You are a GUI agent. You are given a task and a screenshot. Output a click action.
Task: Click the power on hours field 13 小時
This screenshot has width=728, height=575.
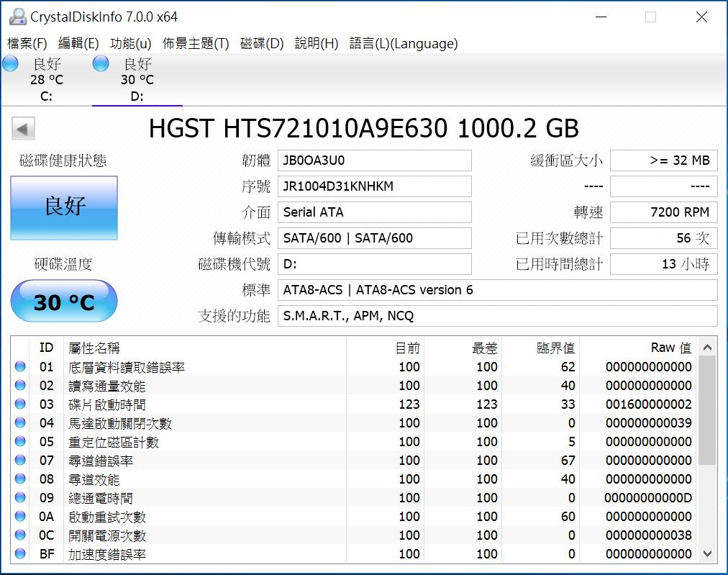(664, 264)
